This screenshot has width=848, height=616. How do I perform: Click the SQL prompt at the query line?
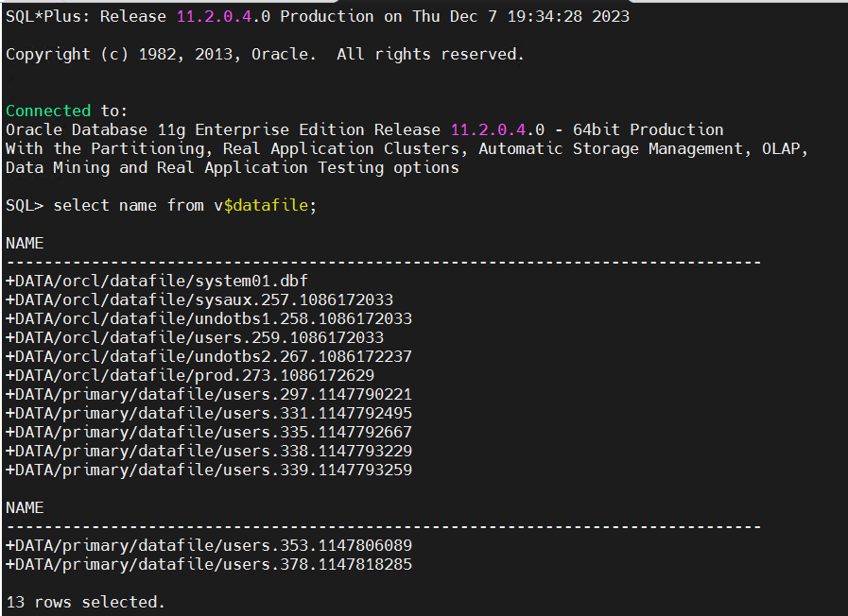[24, 205]
